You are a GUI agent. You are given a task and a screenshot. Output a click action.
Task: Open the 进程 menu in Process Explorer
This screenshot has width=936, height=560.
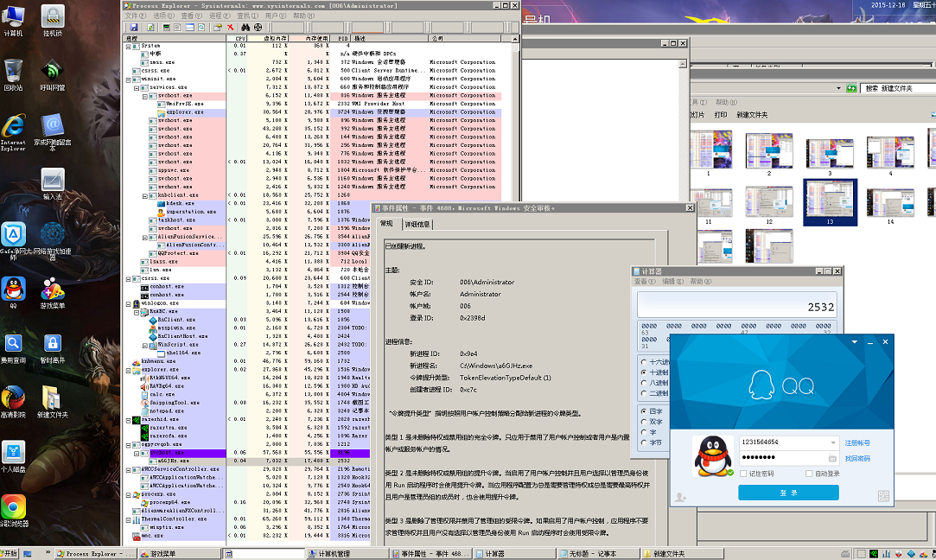point(219,16)
